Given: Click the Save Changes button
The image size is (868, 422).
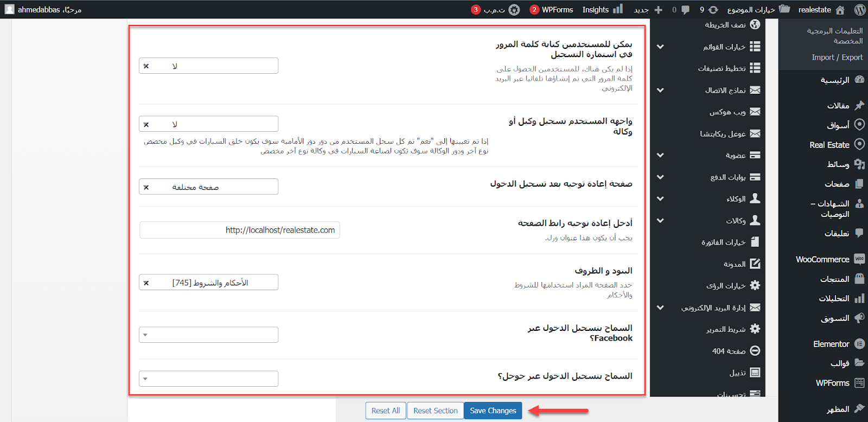Looking at the screenshot, I should [x=493, y=411].
